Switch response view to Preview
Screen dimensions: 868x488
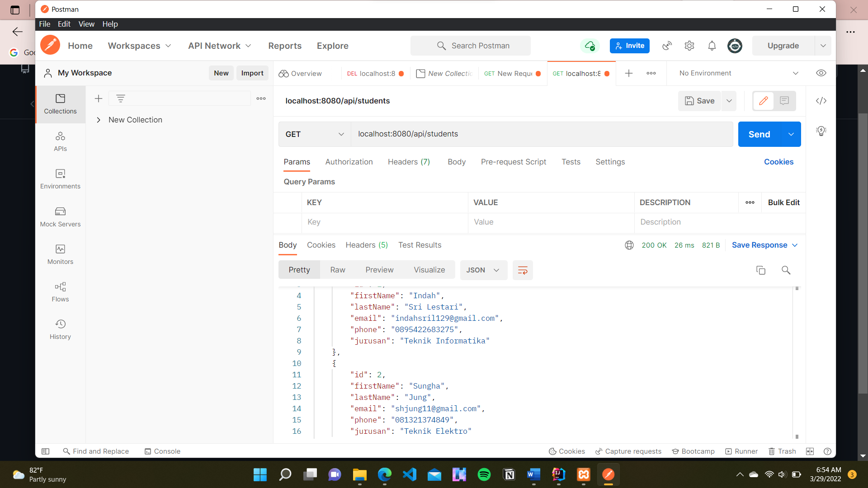[x=379, y=270]
